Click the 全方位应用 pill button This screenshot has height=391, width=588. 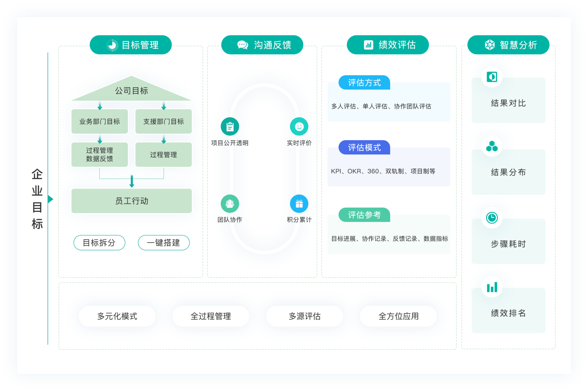[x=398, y=316]
